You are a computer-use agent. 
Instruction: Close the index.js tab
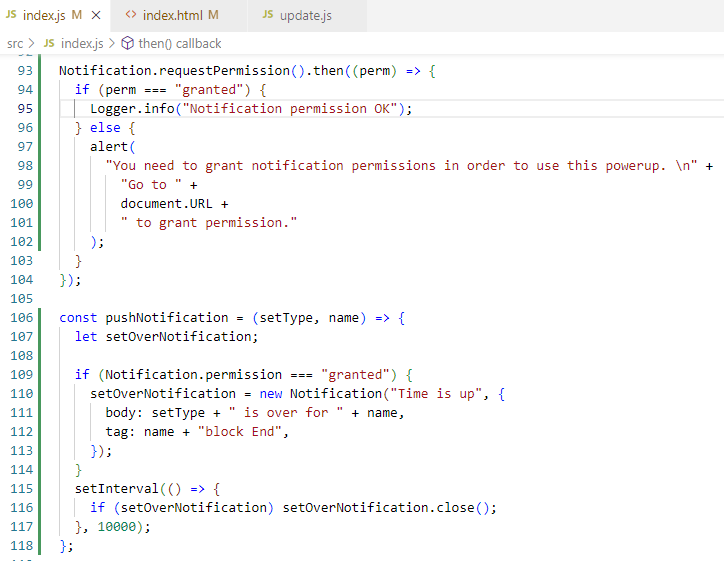[x=96, y=16]
